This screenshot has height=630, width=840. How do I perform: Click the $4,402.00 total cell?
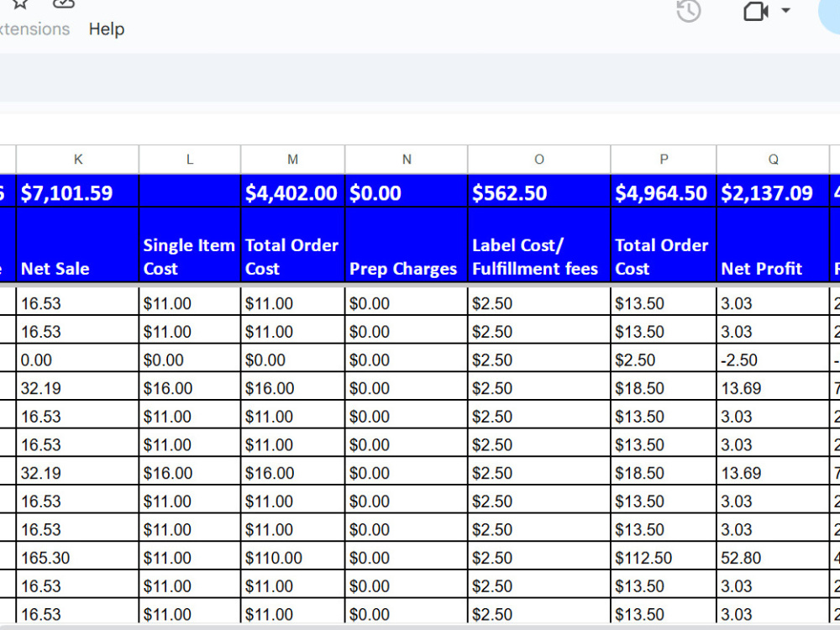click(x=292, y=193)
